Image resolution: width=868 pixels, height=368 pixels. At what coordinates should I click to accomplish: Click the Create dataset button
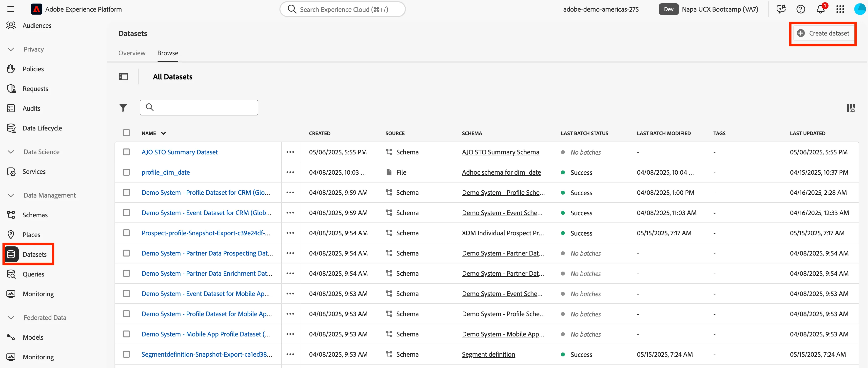point(823,33)
